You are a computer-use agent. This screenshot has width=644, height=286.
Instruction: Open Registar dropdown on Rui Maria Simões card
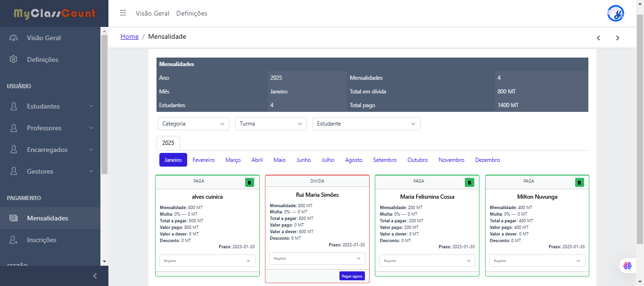click(317, 259)
